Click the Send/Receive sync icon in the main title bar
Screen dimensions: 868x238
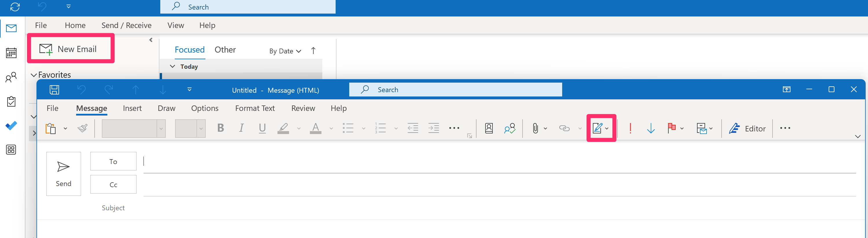click(15, 7)
